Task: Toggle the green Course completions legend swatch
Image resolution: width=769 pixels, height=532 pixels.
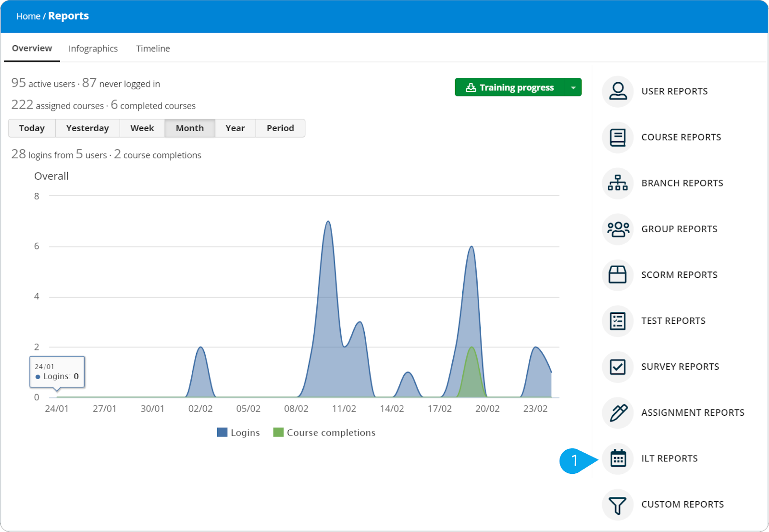Action: click(278, 432)
